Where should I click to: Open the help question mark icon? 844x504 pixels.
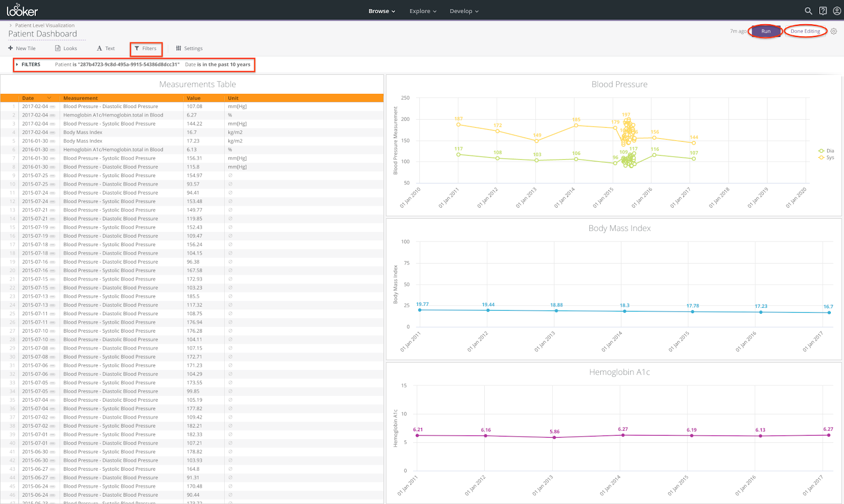823,11
